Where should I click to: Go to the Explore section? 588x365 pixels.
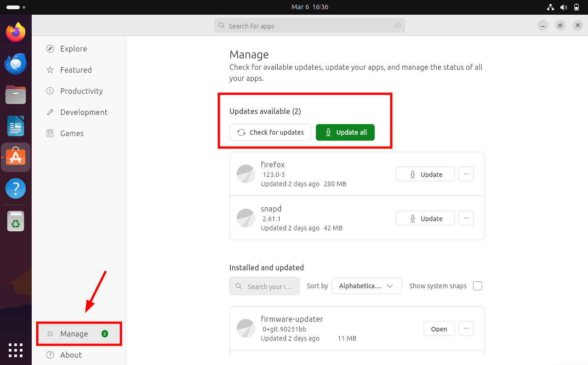[73, 49]
